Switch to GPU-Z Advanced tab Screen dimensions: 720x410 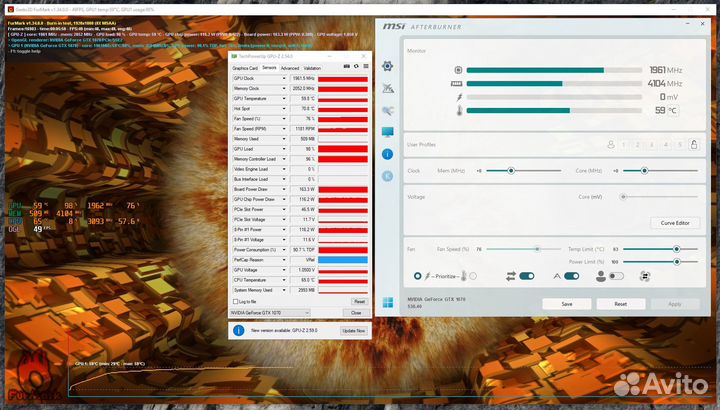coord(290,68)
